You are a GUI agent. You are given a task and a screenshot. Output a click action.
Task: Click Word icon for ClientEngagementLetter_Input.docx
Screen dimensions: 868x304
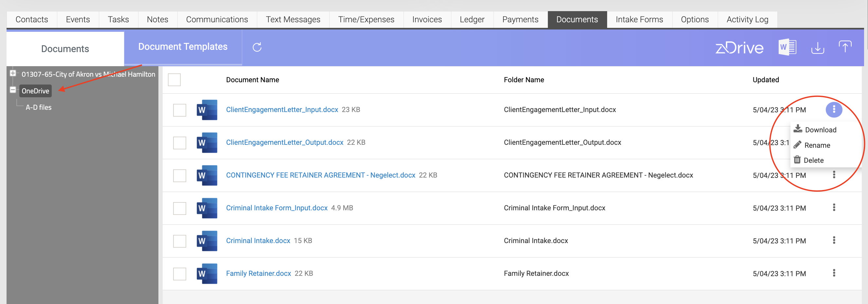pos(207,110)
